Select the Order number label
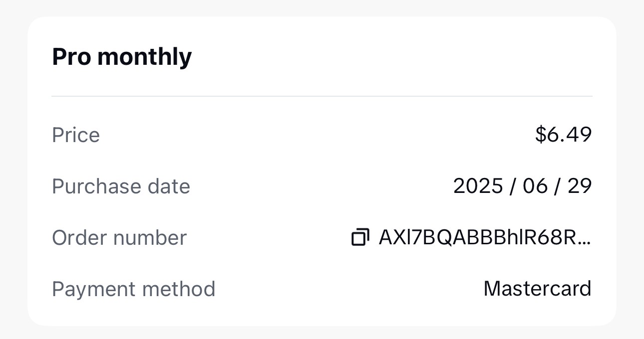 (x=119, y=238)
